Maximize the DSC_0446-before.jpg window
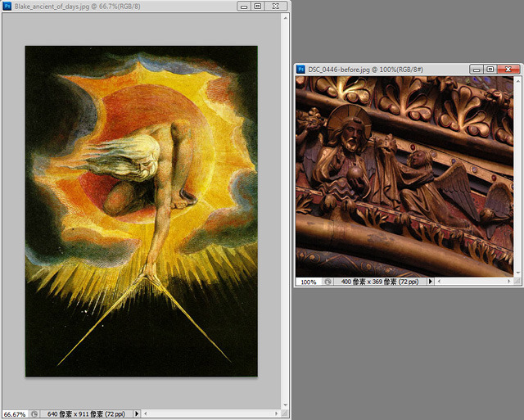The width and height of the screenshot is (524, 420). tap(490, 69)
